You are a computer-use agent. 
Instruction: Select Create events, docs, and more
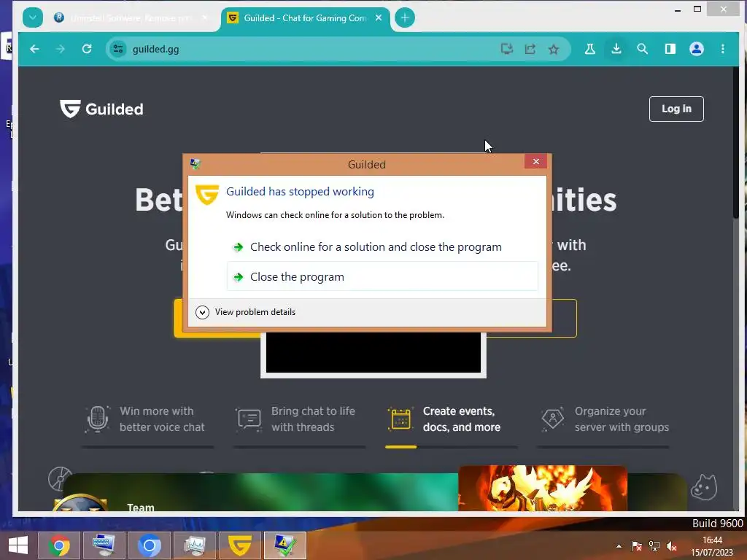[451, 419]
